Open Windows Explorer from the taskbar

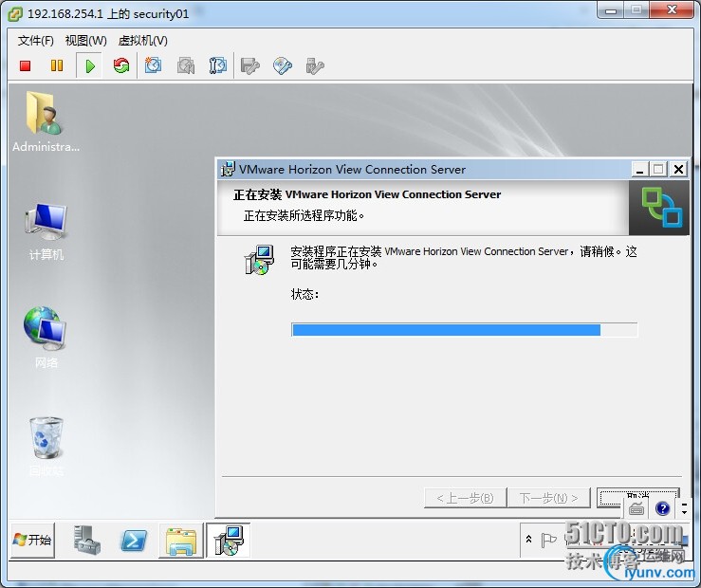(181, 541)
